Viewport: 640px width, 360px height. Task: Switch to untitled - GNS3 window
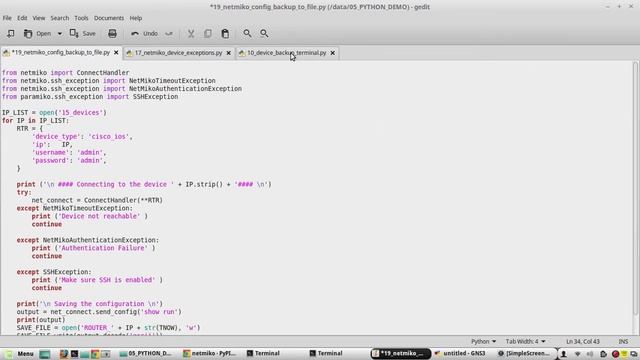click(460, 353)
